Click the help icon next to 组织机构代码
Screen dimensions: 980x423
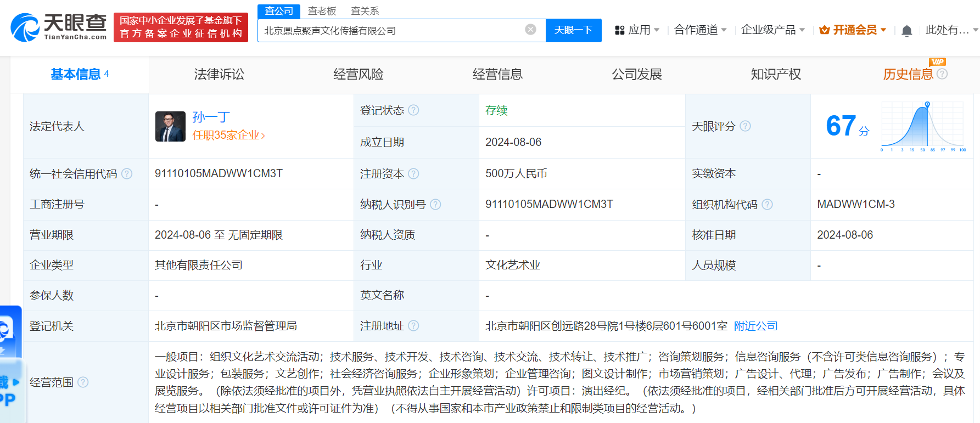[x=767, y=205]
